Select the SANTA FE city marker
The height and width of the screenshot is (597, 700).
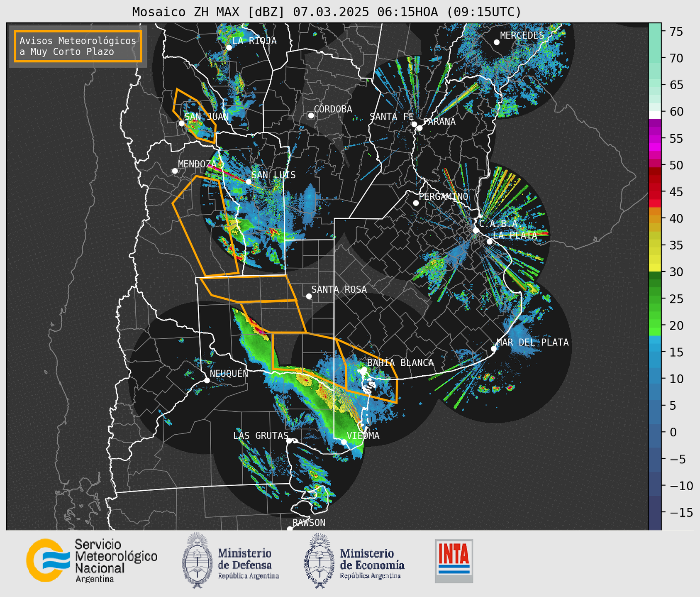coord(414,124)
